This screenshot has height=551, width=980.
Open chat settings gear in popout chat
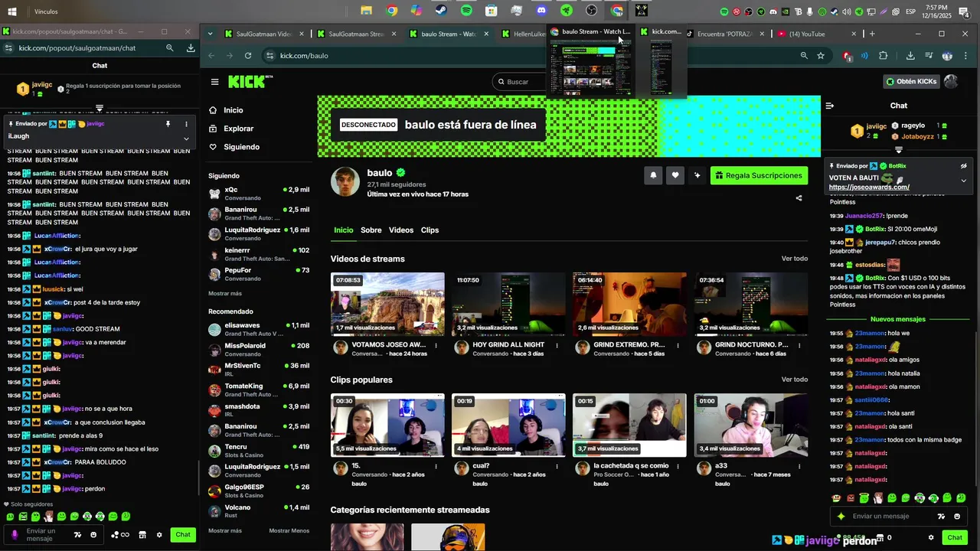tap(159, 535)
